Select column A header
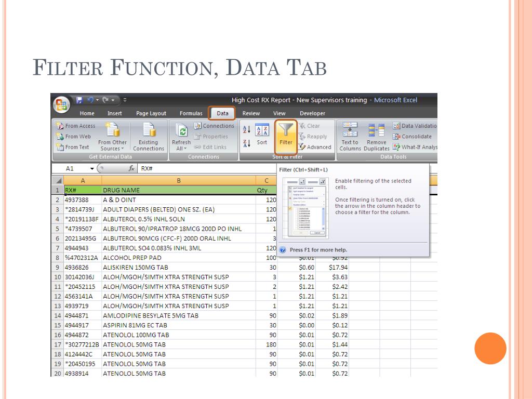Viewport: 532px width, 399px height. pos(83,180)
